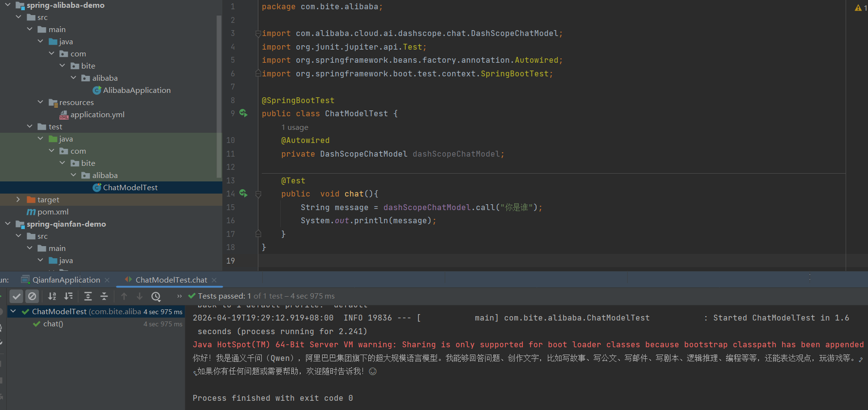Click the @Test annotation in editor
Screen dimensions: 868x410
tap(293, 181)
